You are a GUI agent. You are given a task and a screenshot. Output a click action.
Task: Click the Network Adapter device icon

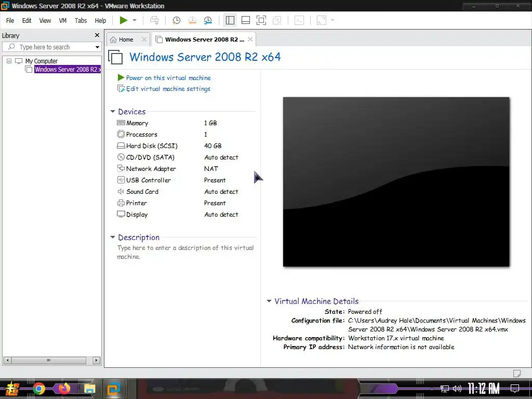coord(121,168)
